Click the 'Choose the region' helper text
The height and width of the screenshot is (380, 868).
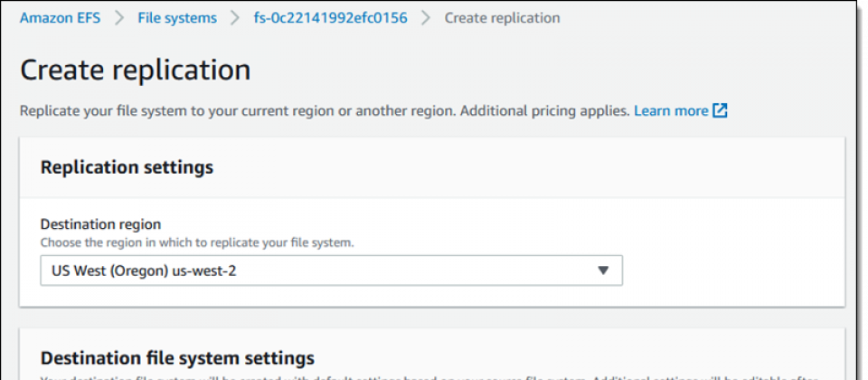197,242
